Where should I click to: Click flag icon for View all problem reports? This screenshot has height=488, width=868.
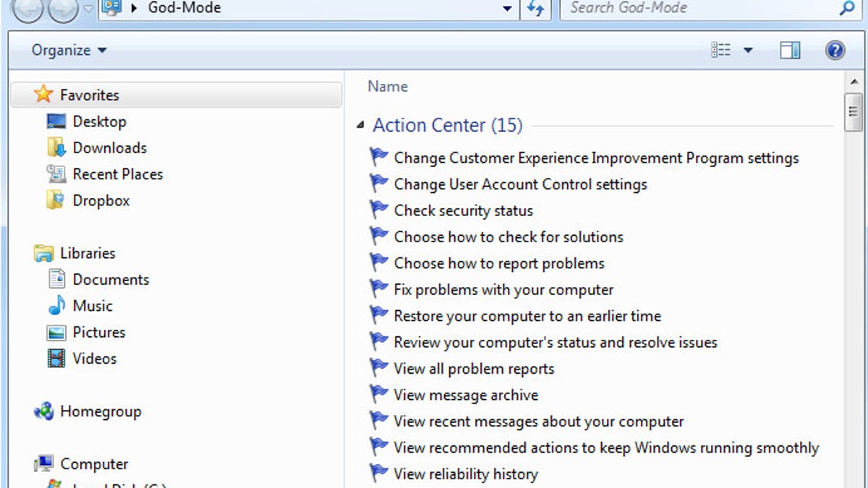pyautogui.click(x=379, y=369)
